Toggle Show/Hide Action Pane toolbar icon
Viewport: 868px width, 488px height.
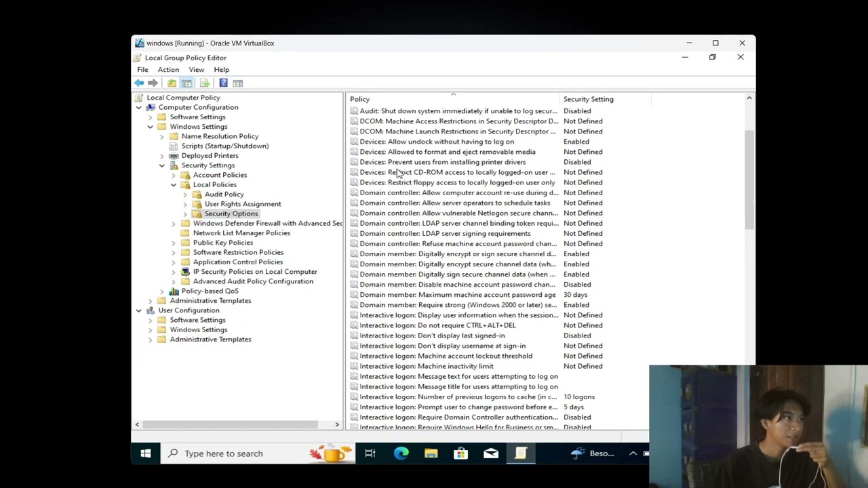tap(237, 83)
